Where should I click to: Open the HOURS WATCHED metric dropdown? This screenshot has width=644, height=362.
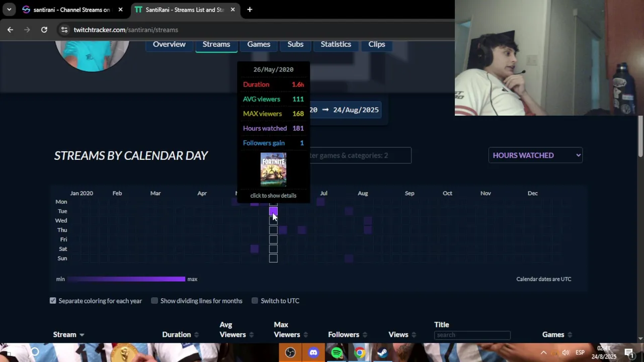tap(535, 155)
